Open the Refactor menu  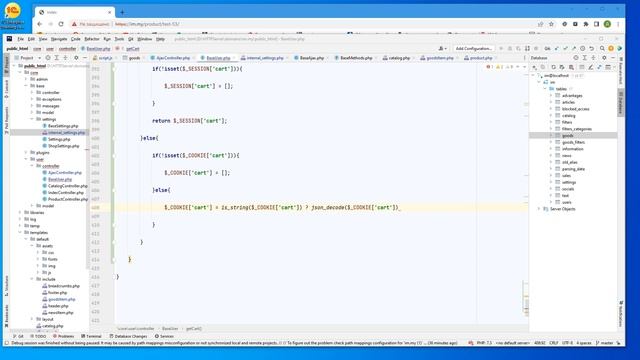pos(92,39)
